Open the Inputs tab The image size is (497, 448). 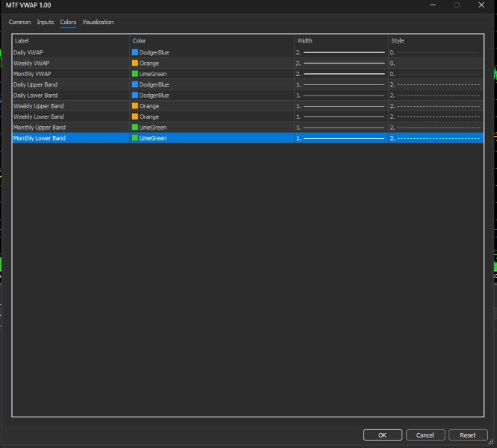[46, 22]
